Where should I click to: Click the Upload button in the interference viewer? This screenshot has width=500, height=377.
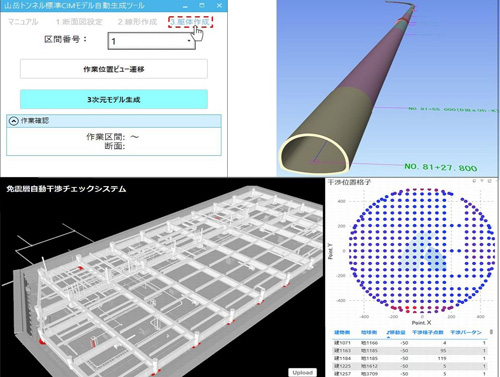[302, 372]
